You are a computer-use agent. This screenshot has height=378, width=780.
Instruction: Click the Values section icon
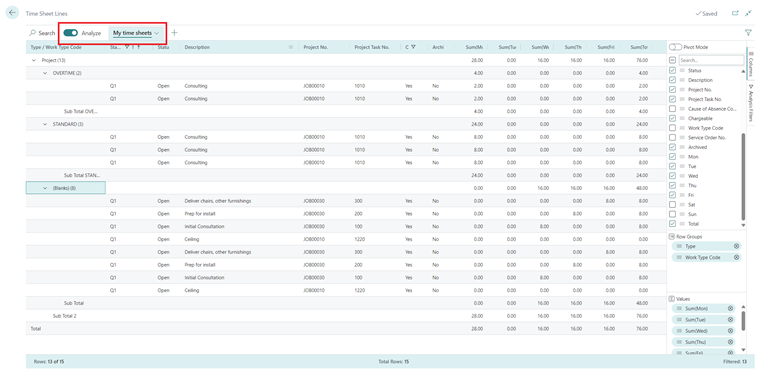tap(672, 299)
